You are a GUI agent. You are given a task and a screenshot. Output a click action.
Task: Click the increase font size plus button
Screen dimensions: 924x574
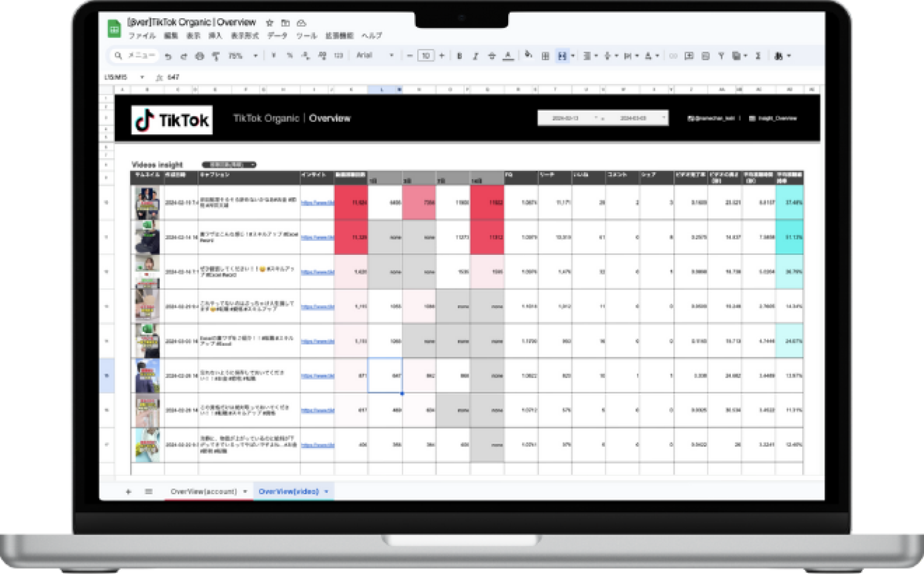coord(441,56)
